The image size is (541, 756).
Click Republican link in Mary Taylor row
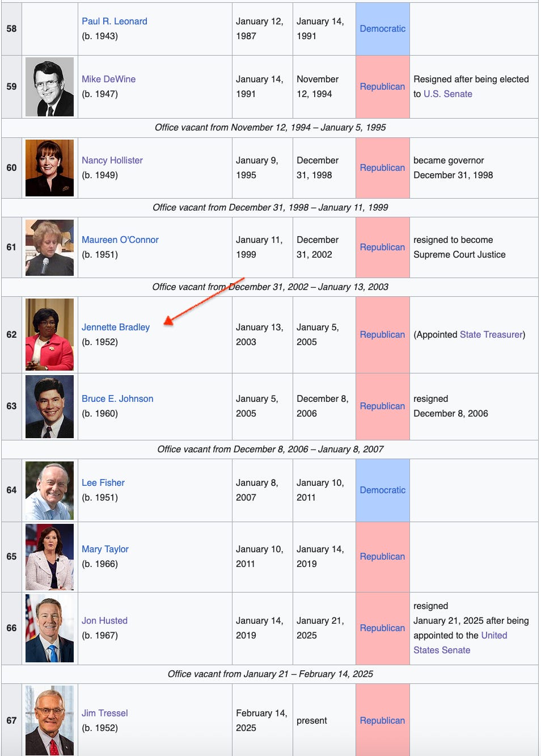click(383, 556)
